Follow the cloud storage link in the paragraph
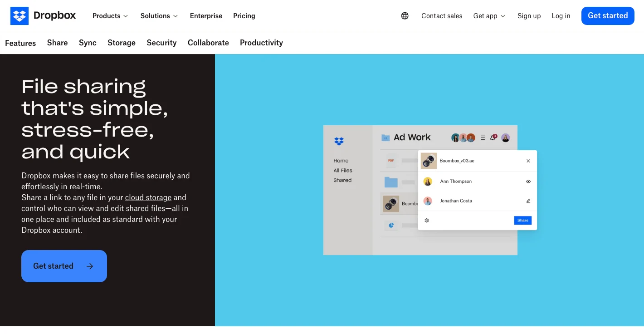The width and height of the screenshot is (644, 334). [148, 197]
